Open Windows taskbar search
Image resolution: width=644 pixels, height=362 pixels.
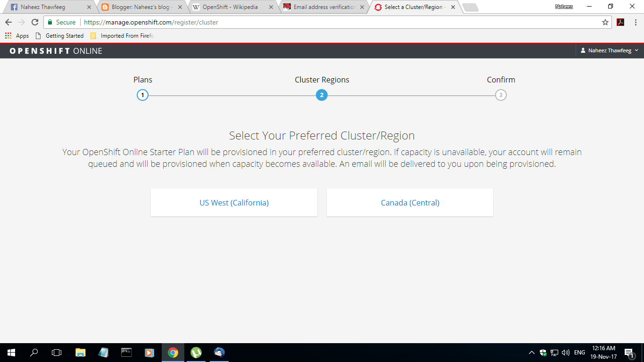coord(34,352)
